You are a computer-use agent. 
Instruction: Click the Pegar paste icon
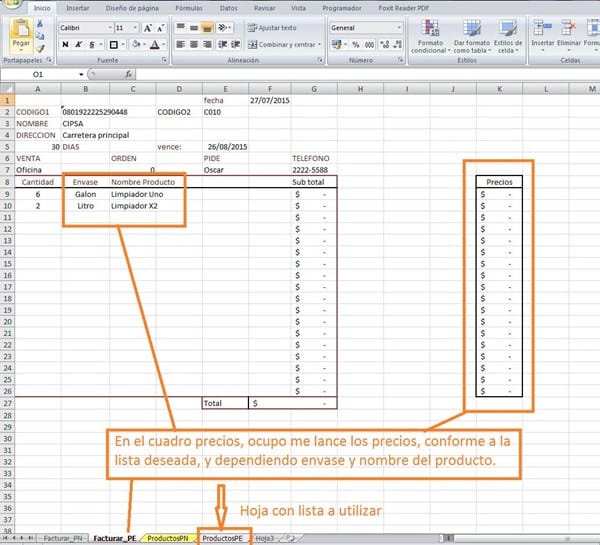21,37
